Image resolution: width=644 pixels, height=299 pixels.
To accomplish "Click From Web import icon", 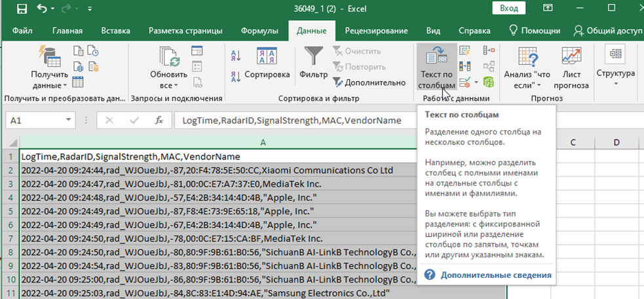I will coord(78,66).
